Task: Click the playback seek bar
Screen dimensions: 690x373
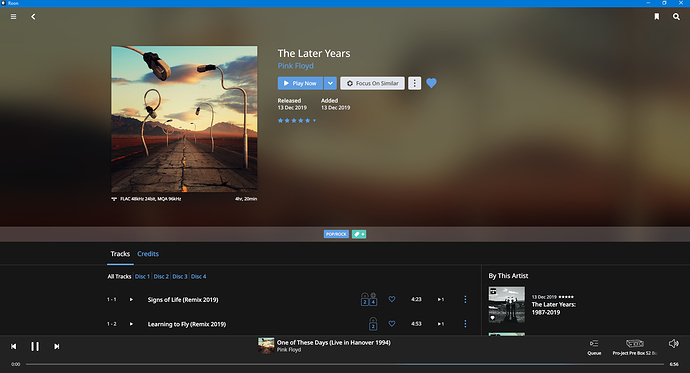Action: pyautogui.click(x=345, y=364)
